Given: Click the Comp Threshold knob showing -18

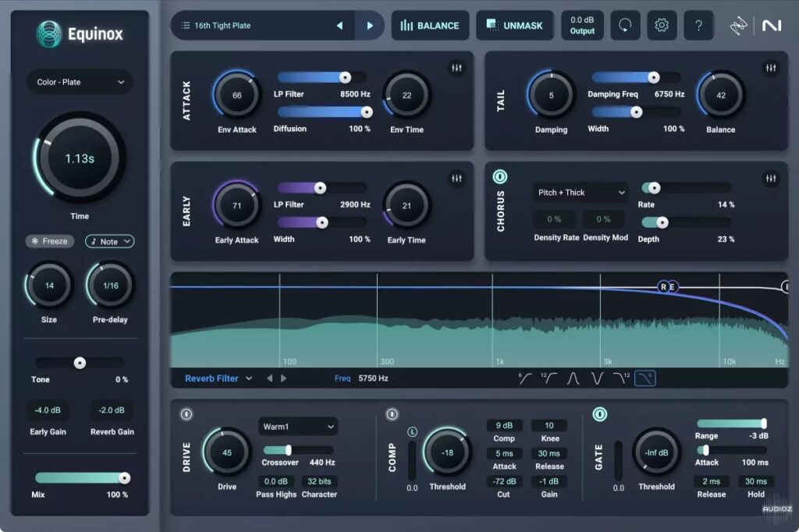Looking at the screenshot, I should 447,452.
